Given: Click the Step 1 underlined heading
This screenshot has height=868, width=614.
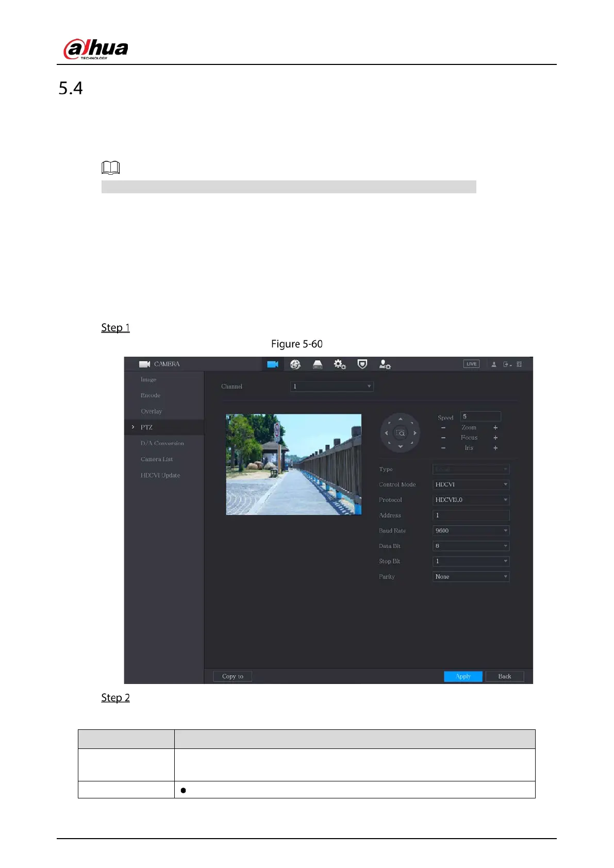Looking at the screenshot, I should click(115, 328).
